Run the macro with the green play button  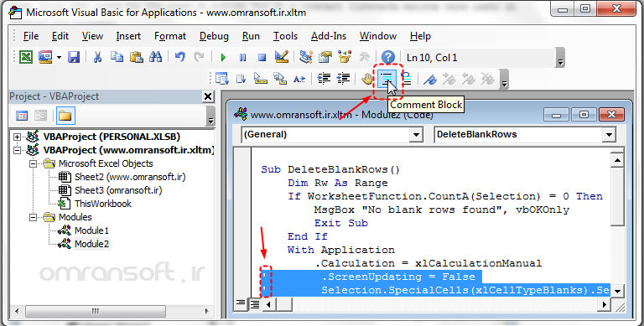click(223, 58)
